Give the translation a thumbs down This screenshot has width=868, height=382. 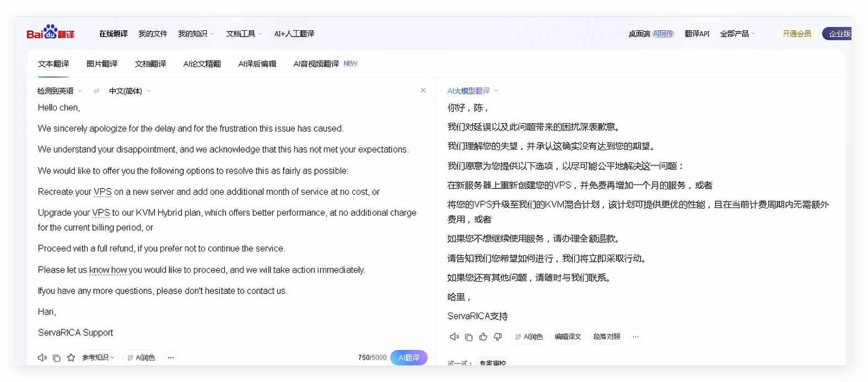(498, 337)
